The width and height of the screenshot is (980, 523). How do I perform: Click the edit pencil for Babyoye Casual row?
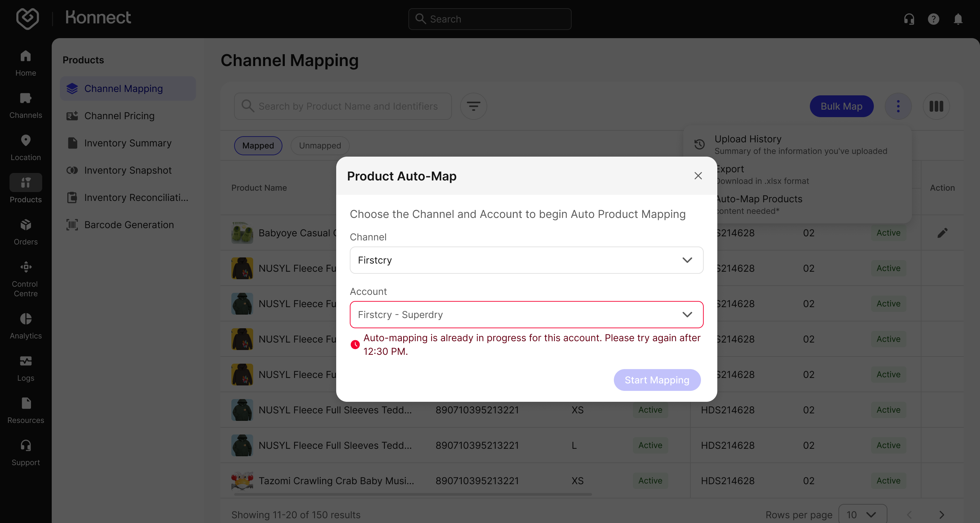pos(942,233)
